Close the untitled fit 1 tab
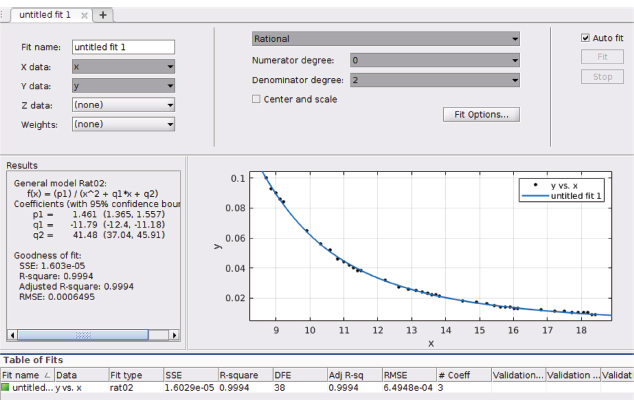Viewport: 634px width, 400px height. 84,15
